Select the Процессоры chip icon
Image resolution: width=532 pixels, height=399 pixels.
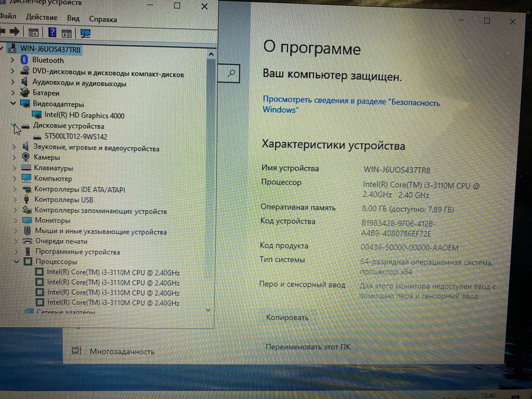pyautogui.click(x=28, y=262)
